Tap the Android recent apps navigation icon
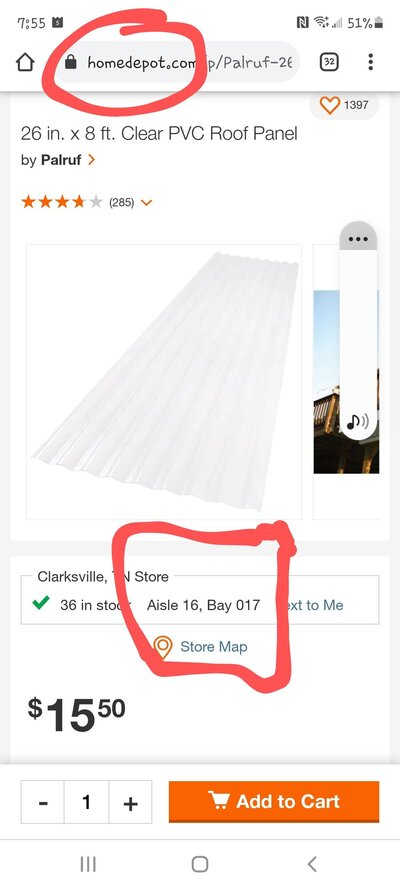Screen dimensions: 400x889 pos(88,864)
